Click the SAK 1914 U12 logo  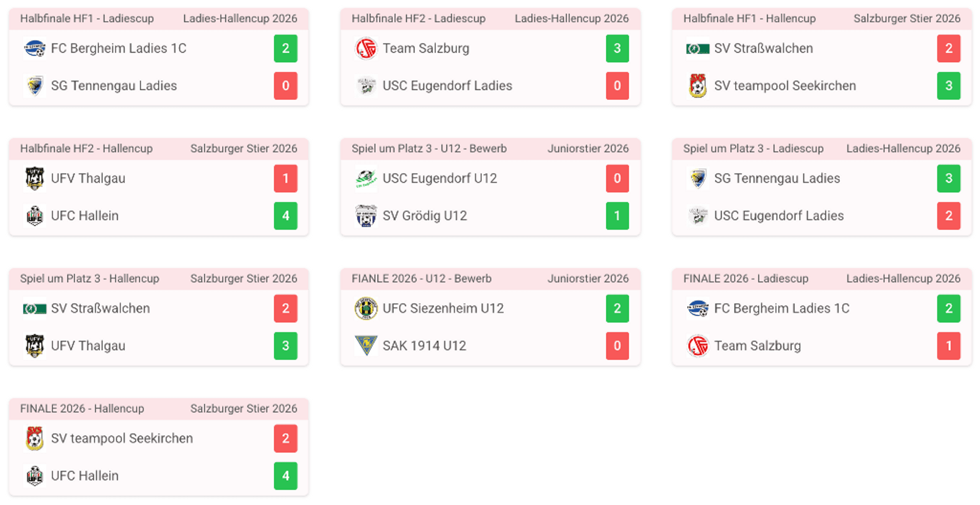coord(366,346)
